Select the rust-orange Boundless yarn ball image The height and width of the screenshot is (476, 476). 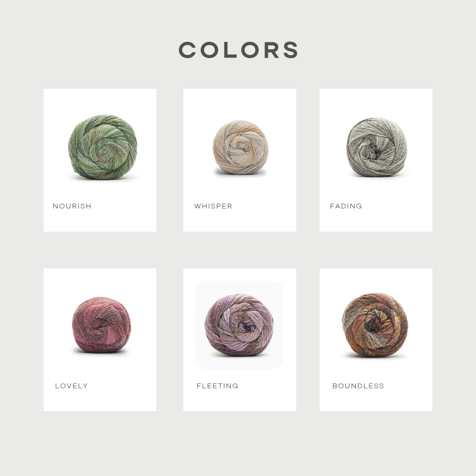[375, 324]
